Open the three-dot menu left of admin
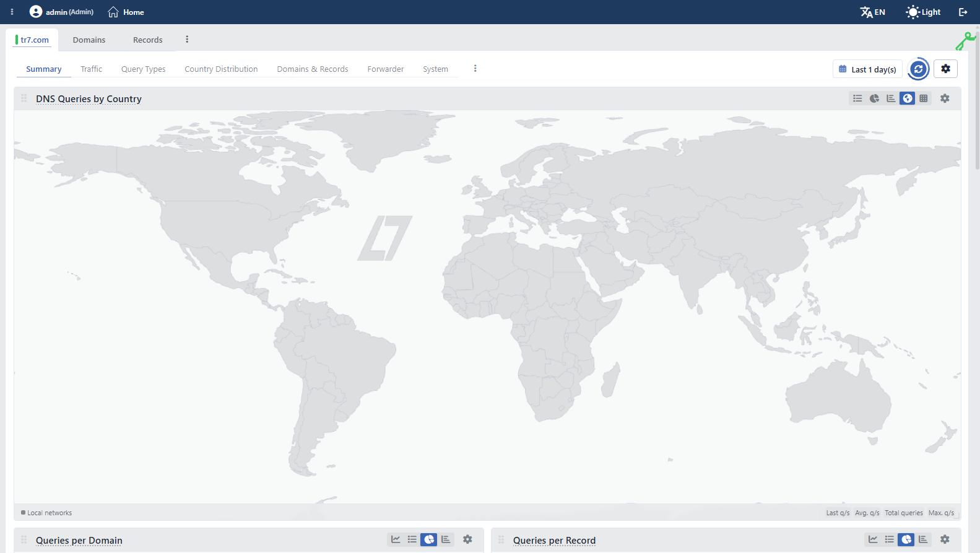This screenshot has height=553, width=980. [x=12, y=12]
